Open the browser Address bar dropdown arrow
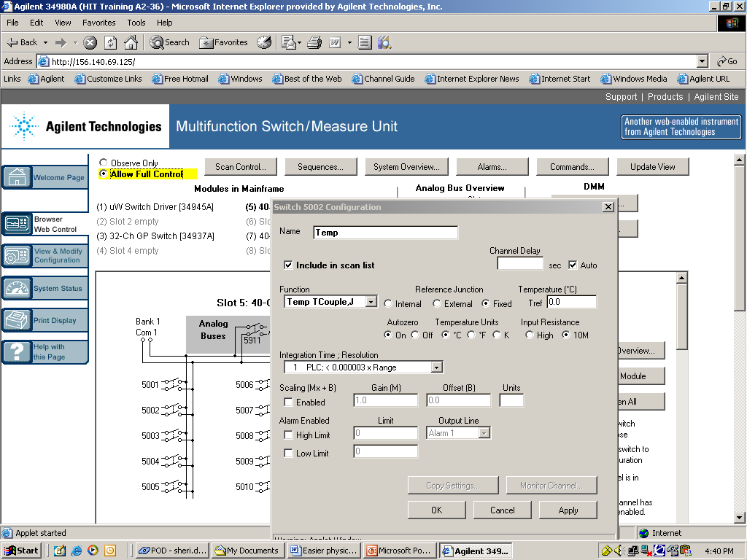The height and width of the screenshot is (560, 747). pos(702,62)
